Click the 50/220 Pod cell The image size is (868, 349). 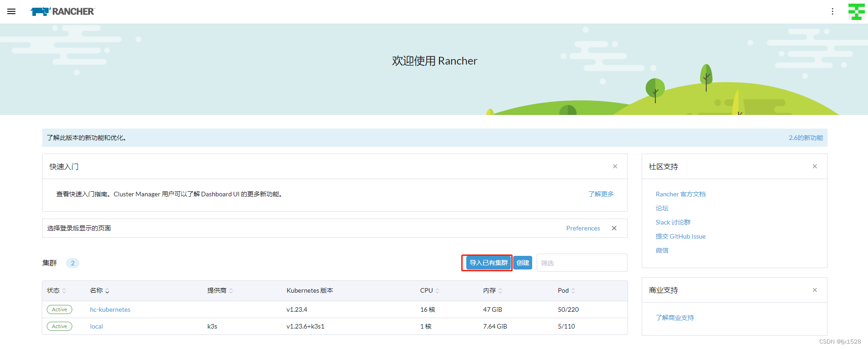[569, 309]
